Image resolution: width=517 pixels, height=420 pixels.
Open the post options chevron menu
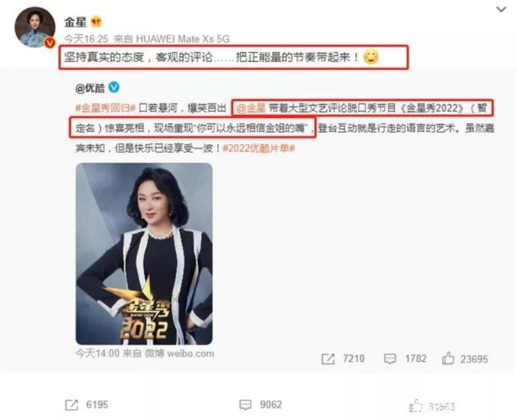point(501,9)
